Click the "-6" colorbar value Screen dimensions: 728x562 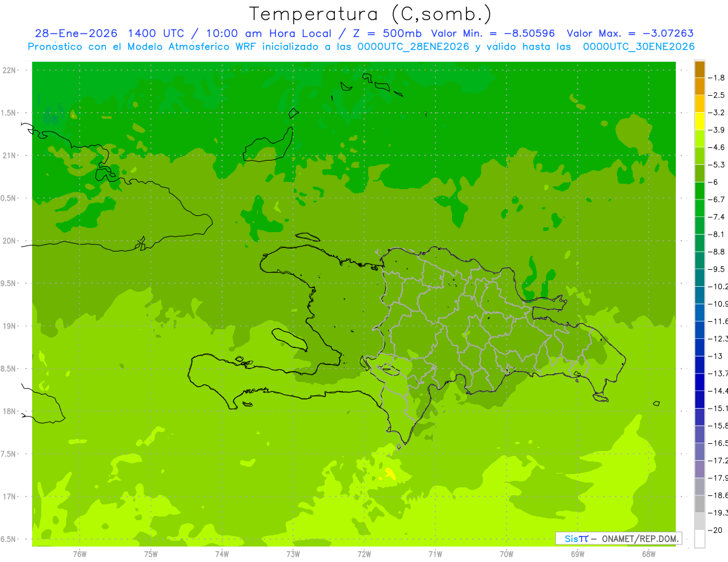[713, 182]
